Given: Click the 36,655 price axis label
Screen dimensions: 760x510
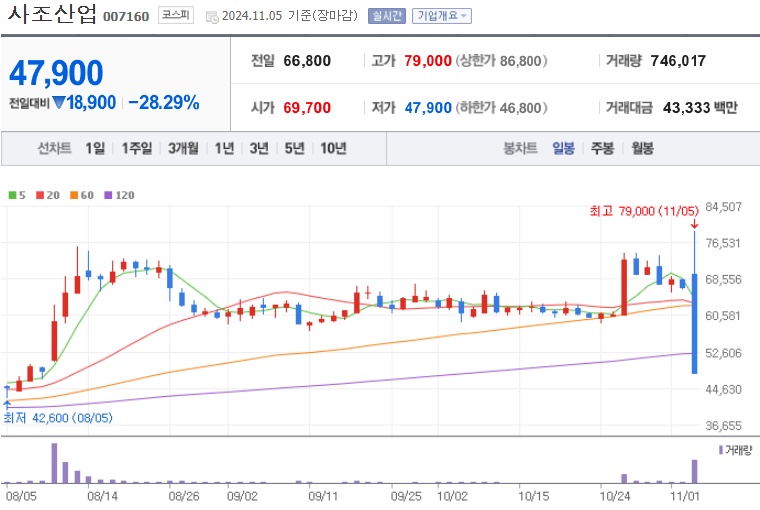Looking at the screenshot, I should tap(723, 426).
